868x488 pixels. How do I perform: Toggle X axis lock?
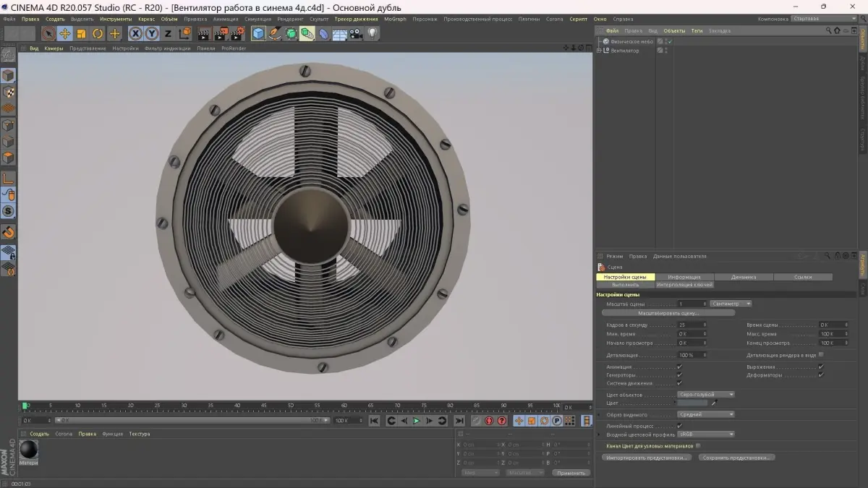tap(135, 33)
